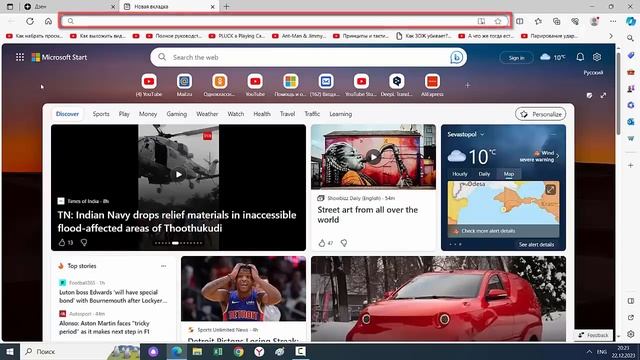Click the Sign in button
Screen dimensions: 640x360
516,58
